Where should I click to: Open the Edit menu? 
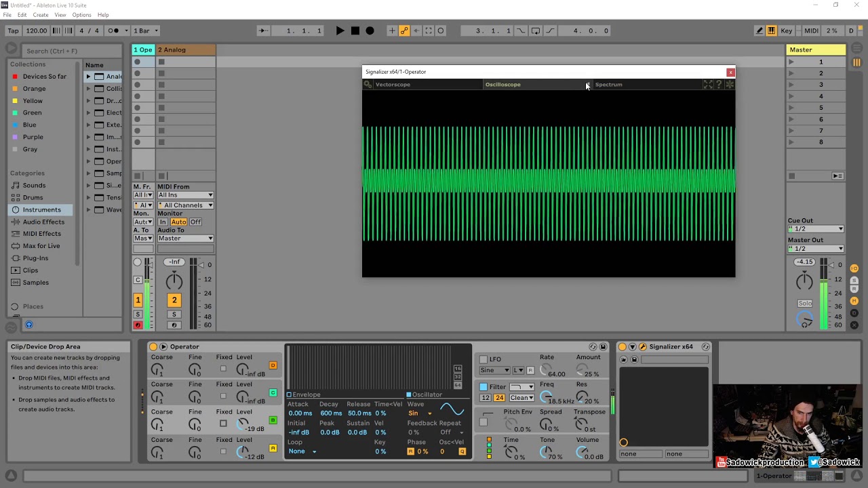[22, 15]
